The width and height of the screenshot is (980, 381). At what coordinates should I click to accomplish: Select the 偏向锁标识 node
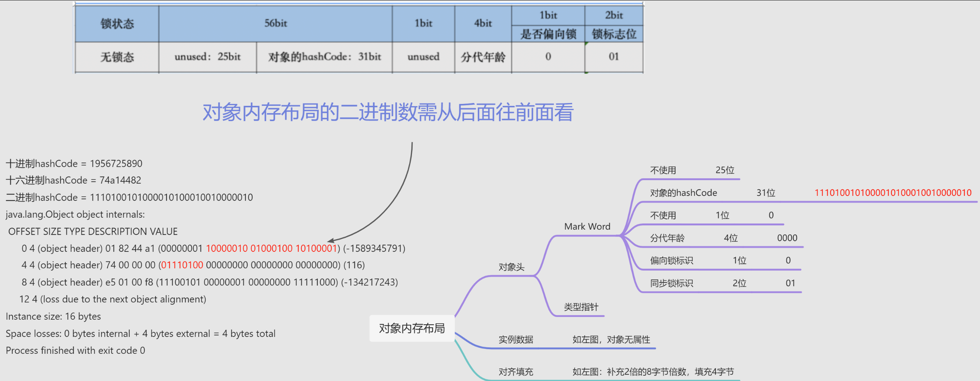(x=671, y=261)
